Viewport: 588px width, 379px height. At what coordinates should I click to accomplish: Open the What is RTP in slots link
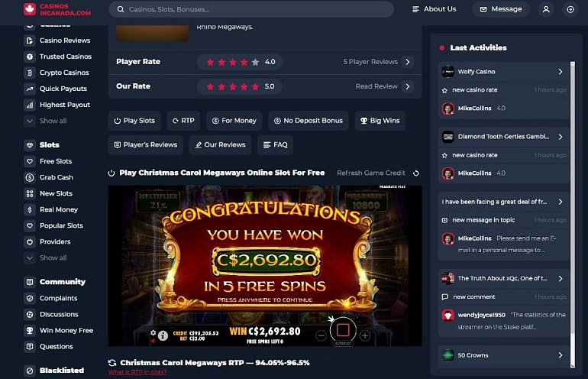pyautogui.click(x=137, y=372)
